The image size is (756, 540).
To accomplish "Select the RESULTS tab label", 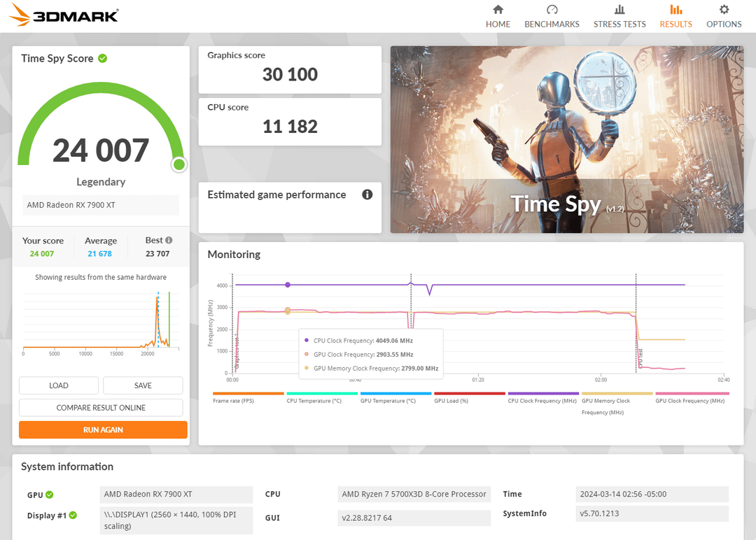I will (x=676, y=24).
